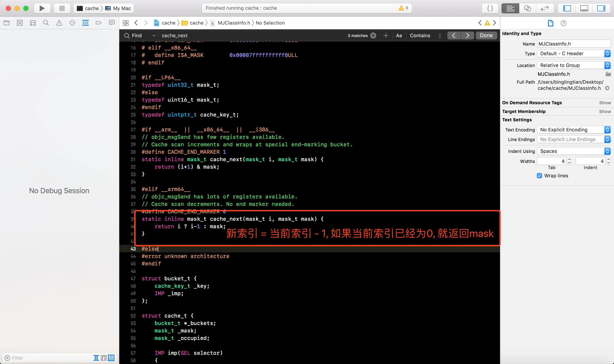614x364 pixels.
Task: Toggle case-sensitive Aa search option
Action: (x=399, y=35)
